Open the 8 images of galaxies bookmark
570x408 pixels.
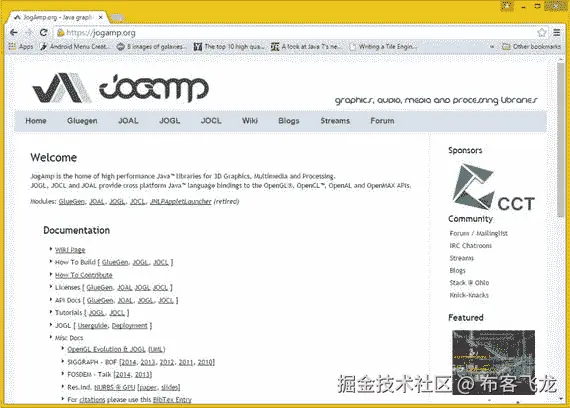click(x=152, y=47)
